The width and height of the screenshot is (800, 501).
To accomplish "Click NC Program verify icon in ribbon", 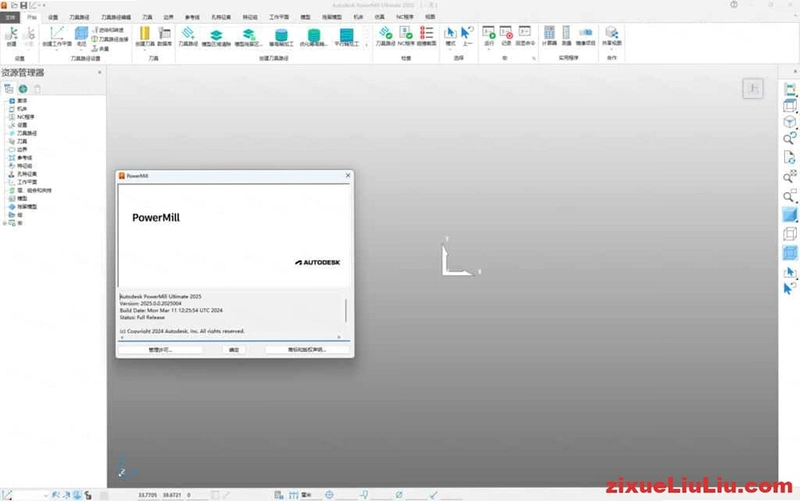I will click(x=406, y=33).
